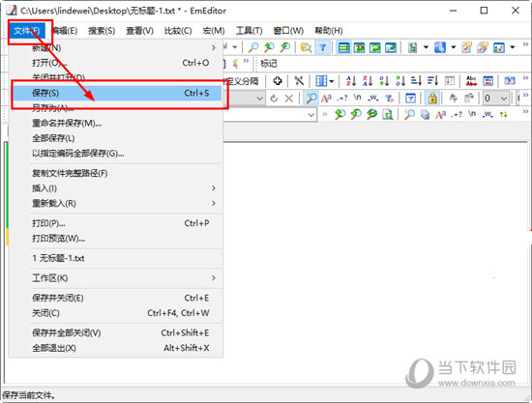Click the funnel with red X icon
Screen dimensions: 532x403
click(x=389, y=99)
